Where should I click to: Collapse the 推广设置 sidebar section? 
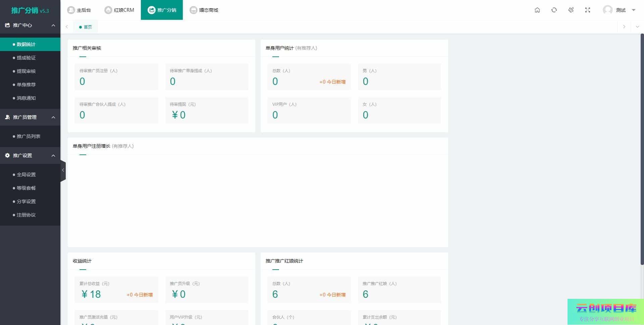point(53,156)
